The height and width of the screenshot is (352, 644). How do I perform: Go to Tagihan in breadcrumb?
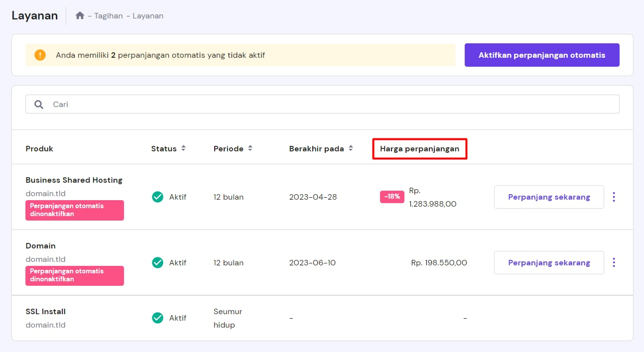click(108, 16)
